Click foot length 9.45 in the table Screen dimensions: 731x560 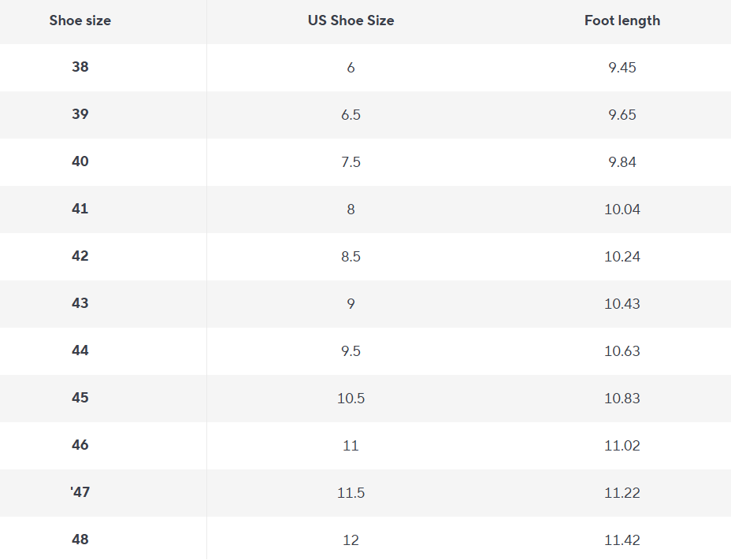[x=622, y=67]
